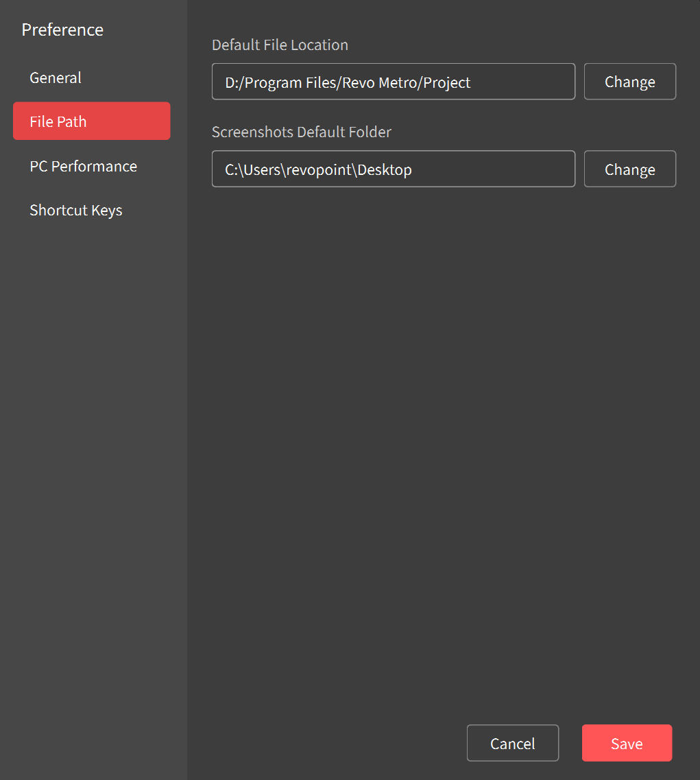Screen dimensions: 700x780
Task: Click Change next to Default File Location
Action: (x=629, y=81)
